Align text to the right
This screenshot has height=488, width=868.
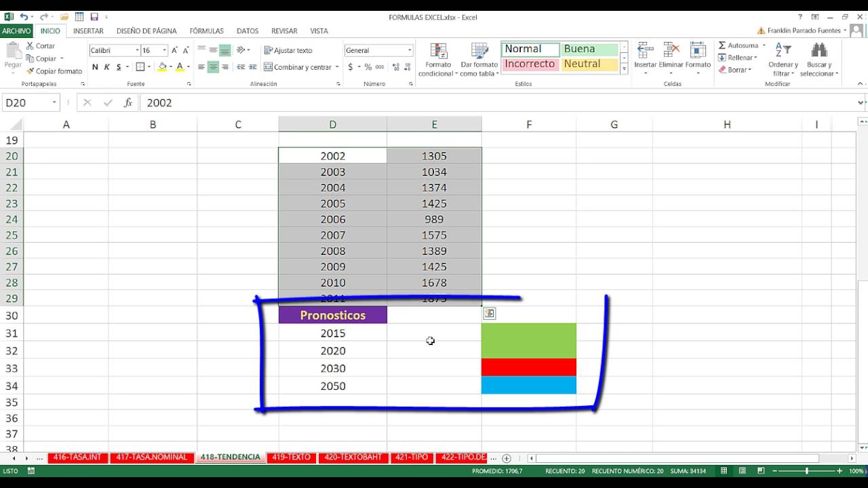224,67
